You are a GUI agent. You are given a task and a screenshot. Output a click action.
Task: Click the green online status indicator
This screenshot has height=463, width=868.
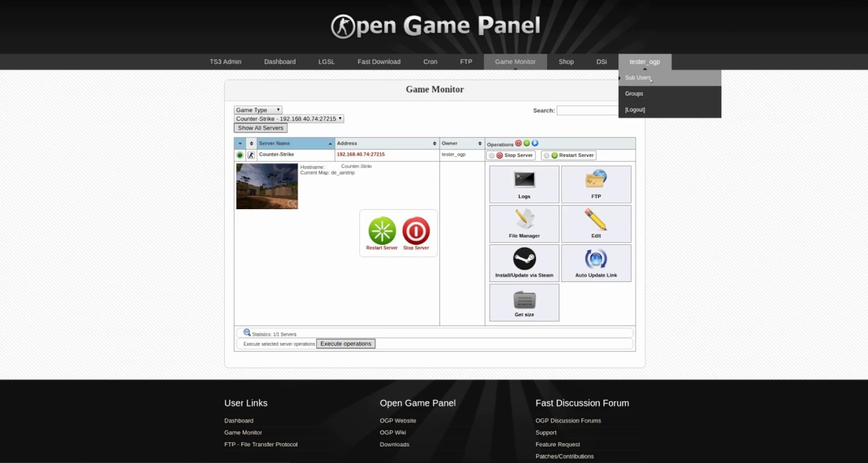click(x=240, y=156)
